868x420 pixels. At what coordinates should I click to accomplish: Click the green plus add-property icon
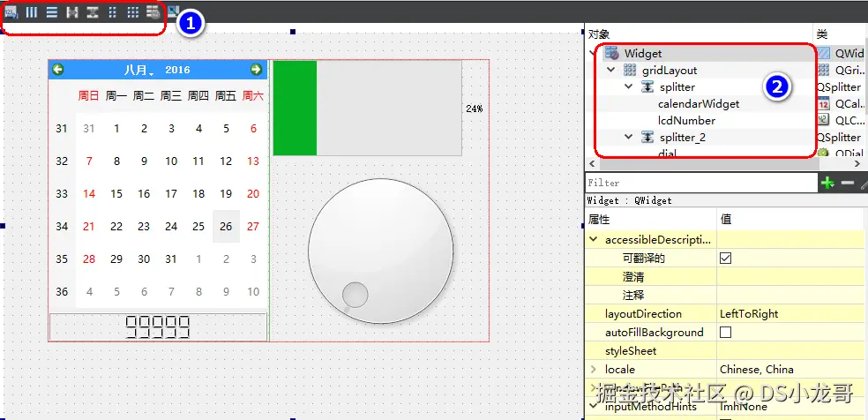coord(827,183)
